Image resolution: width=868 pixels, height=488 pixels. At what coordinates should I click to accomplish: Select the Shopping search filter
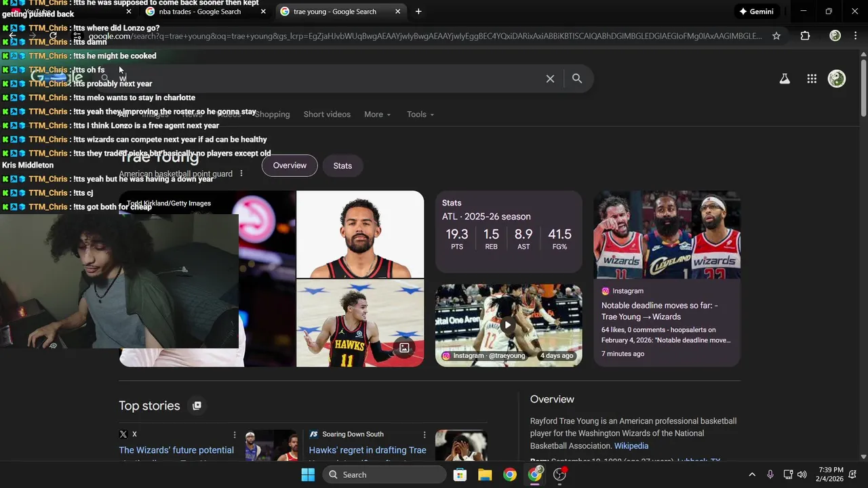coord(272,115)
